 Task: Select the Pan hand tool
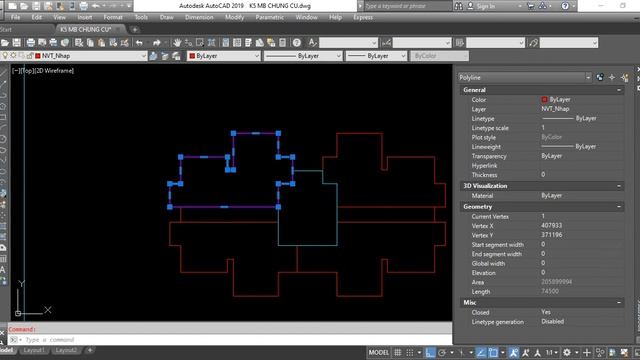tap(177, 43)
